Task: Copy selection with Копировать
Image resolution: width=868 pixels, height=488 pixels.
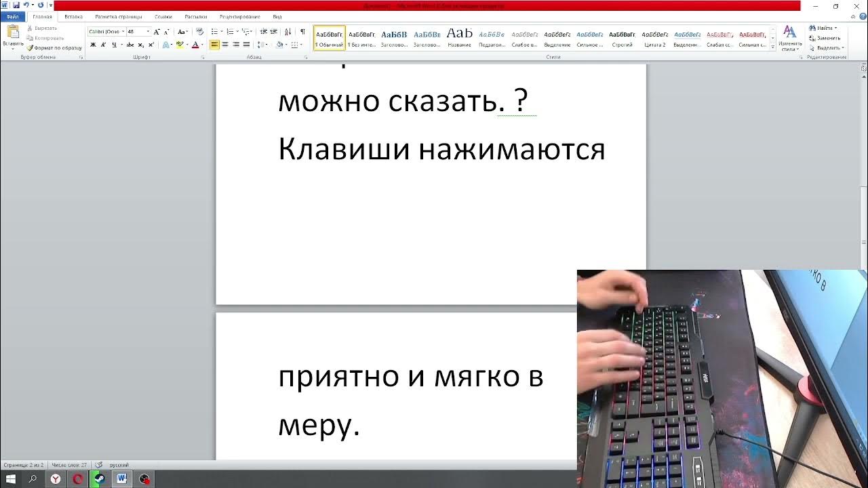Action: pos(45,38)
